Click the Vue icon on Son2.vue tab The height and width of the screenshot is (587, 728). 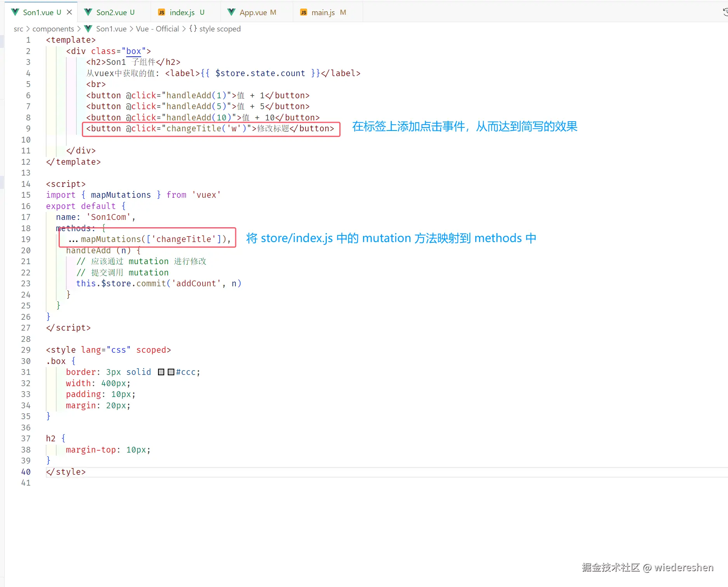88,12
